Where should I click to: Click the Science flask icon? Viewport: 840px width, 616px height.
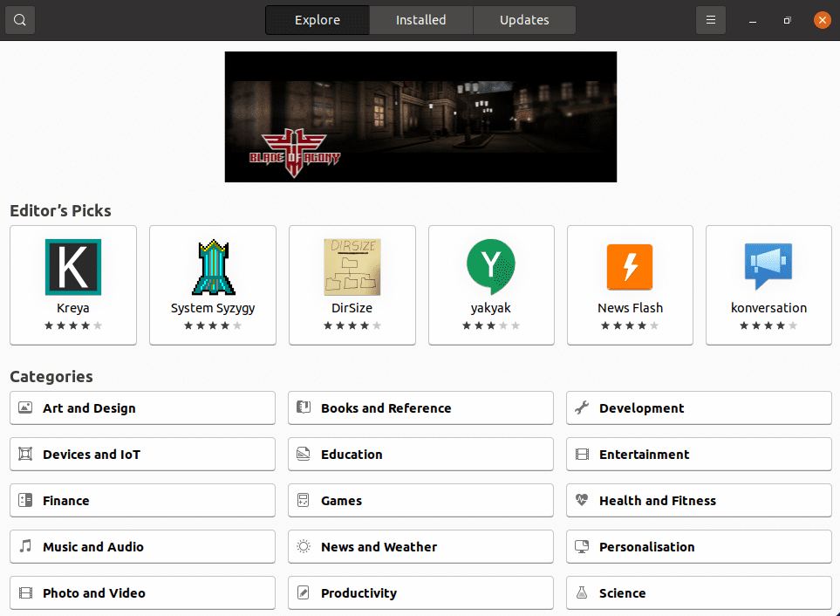pyautogui.click(x=582, y=593)
